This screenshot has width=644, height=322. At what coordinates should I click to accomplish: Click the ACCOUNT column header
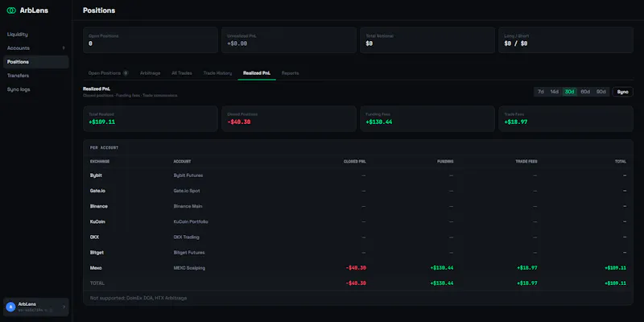[182, 162]
